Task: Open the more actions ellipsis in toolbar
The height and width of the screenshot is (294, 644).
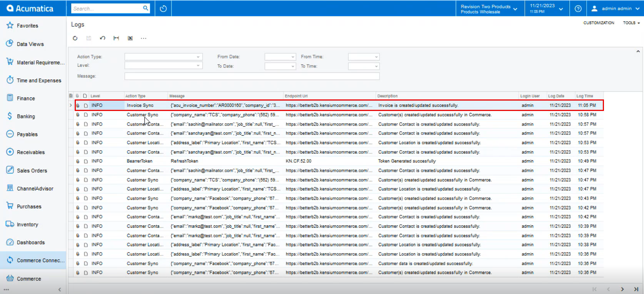Action: tap(144, 38)
